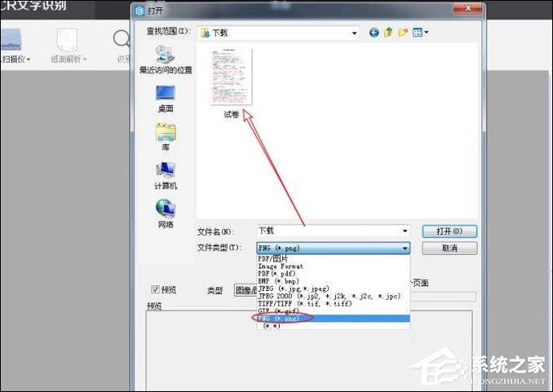Choose PDF (*.pdf) file type
Screen dimensions: 553x392
click(x=334, y=274)
